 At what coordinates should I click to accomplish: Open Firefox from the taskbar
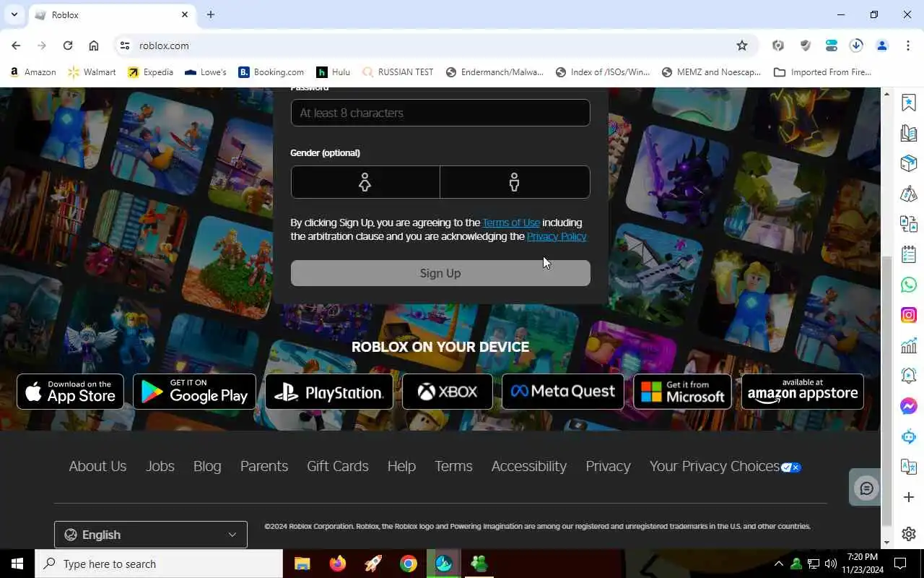[x=337, y=564]
